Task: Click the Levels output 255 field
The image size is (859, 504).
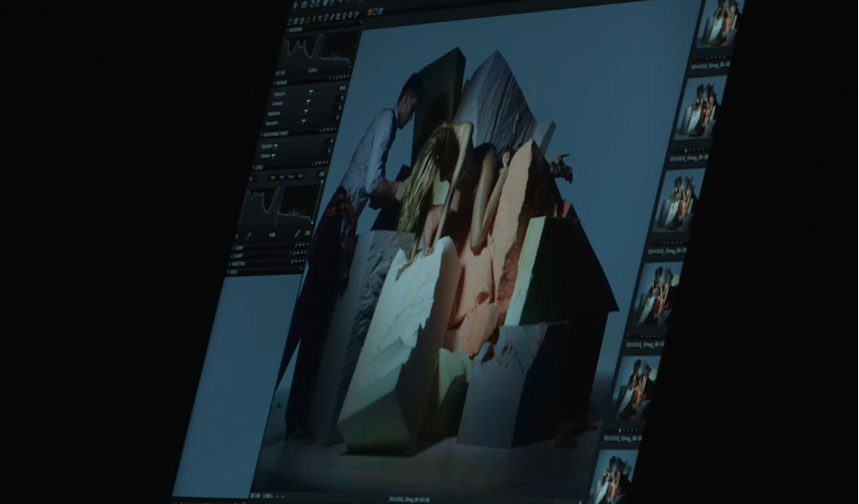Action: point(322,174)
